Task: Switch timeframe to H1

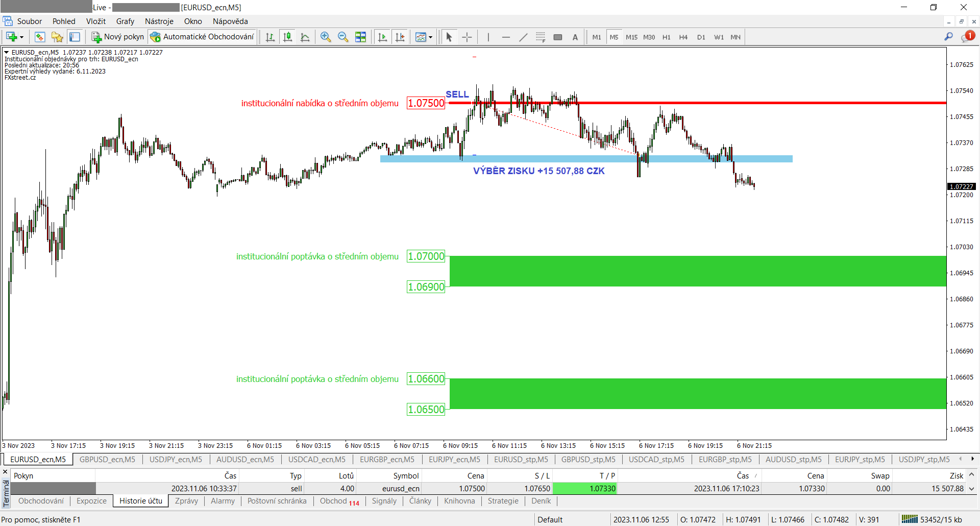Action: pyautogui.click(x=666, y=37)
